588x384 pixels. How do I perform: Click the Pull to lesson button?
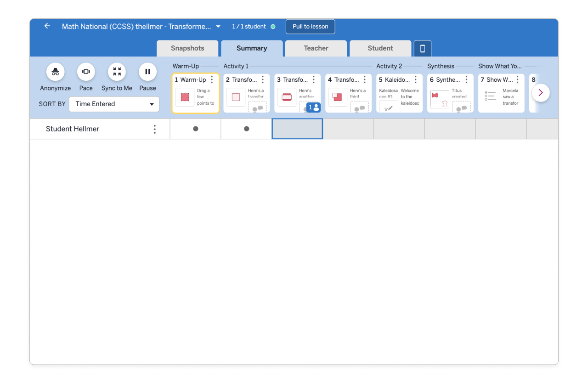[x=310, y=27]
